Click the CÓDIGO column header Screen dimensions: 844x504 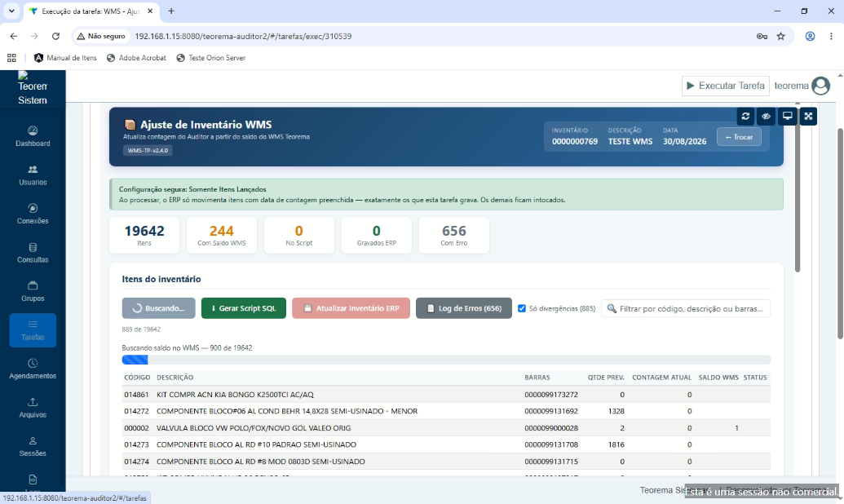[137, 378]
